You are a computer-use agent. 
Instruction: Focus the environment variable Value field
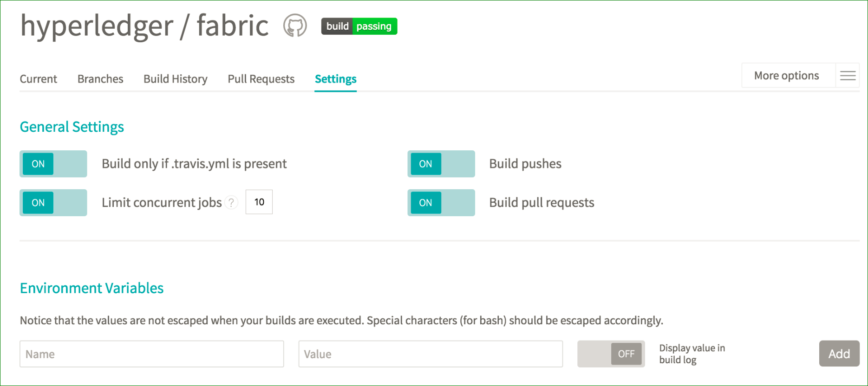click(431, 354)
